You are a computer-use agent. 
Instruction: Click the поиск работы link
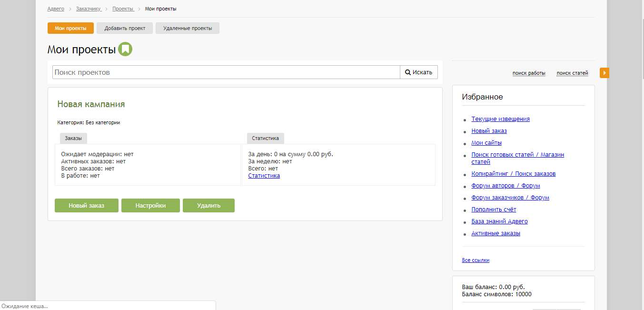point(529,73)
